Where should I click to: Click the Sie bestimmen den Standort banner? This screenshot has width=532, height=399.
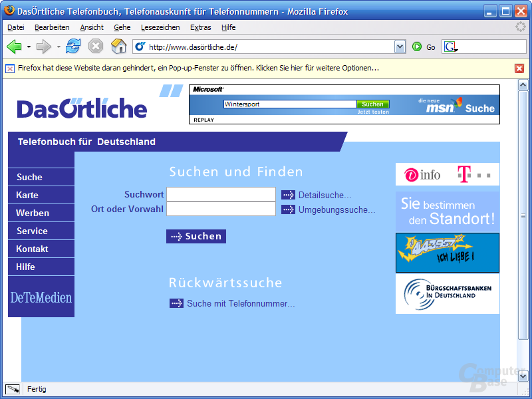(x=448, y=211)
